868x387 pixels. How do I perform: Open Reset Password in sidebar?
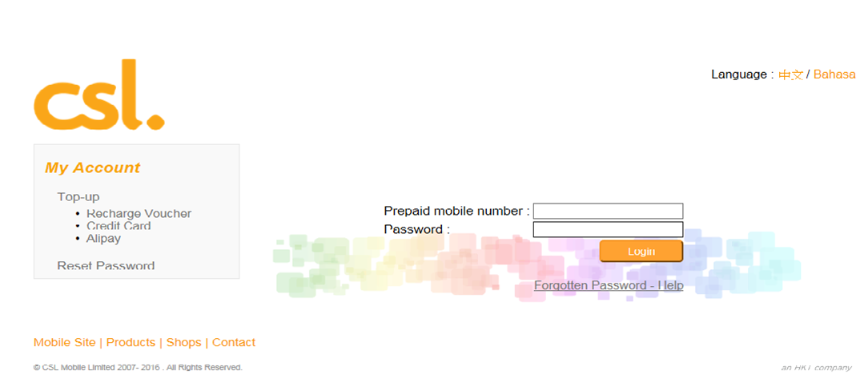106,266
